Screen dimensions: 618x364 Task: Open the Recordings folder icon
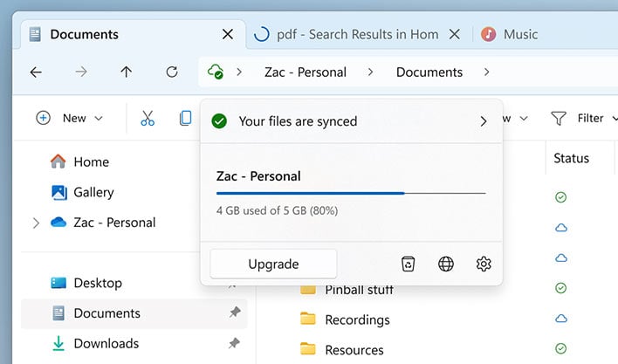tap(308, 319)
